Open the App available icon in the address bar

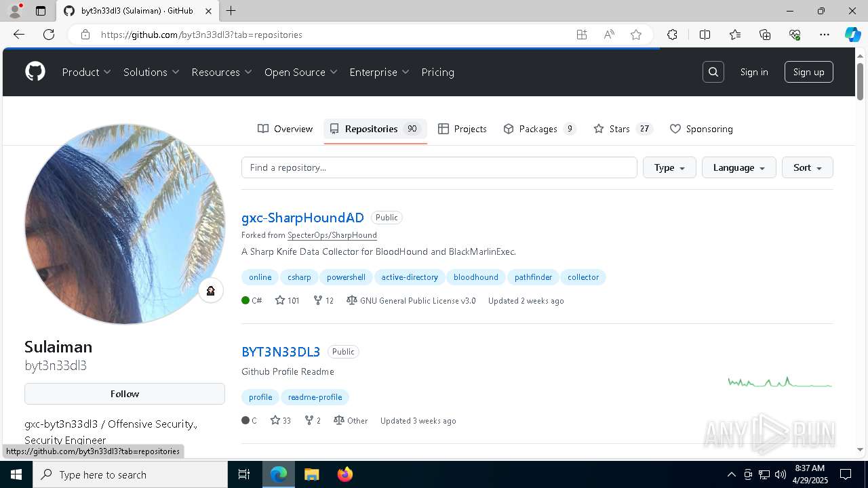tap(582, 35)
